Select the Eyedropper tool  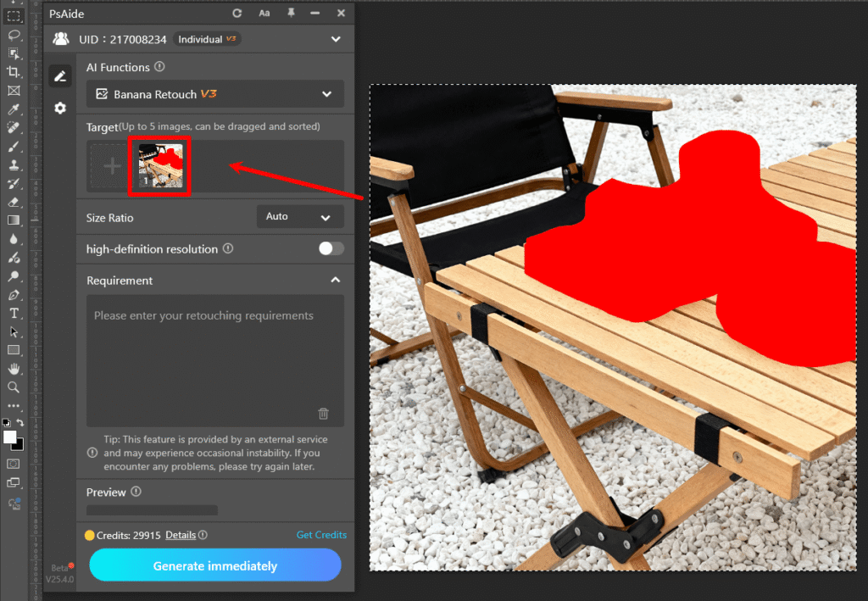tap(12, 110)
